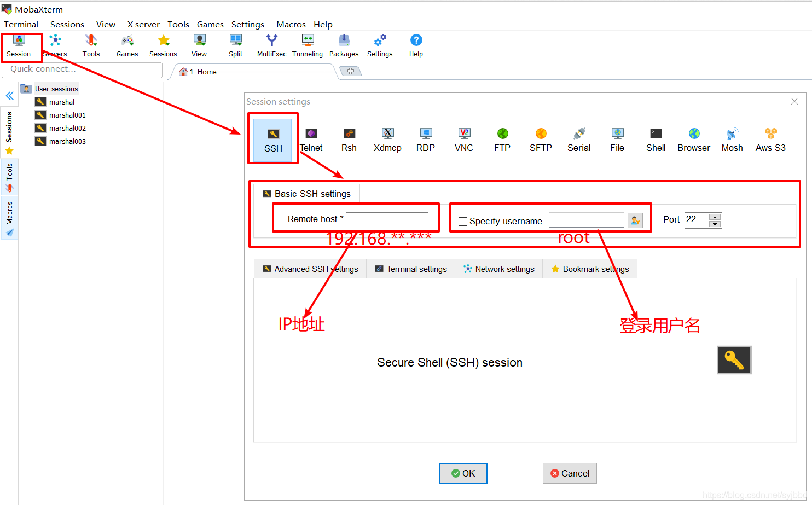The width and height of the screenshot is (812, 505).
Task: Open the Games toolbar icon
Action: tap(127, 47)
